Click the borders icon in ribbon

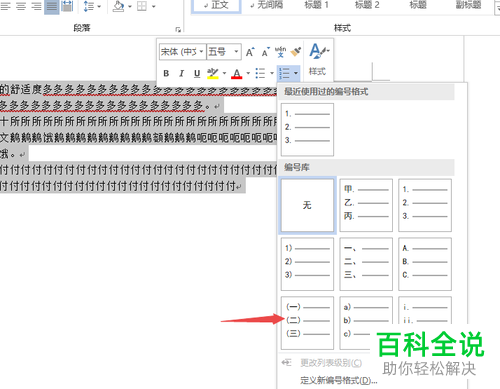coord(142,6)
